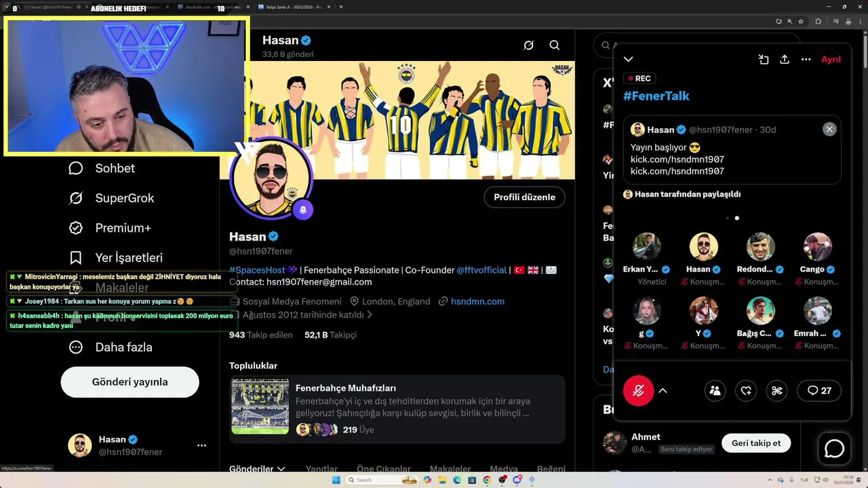Switch to İtalya Serie A browser tab
Screen dimensions: 868x488
295,7
